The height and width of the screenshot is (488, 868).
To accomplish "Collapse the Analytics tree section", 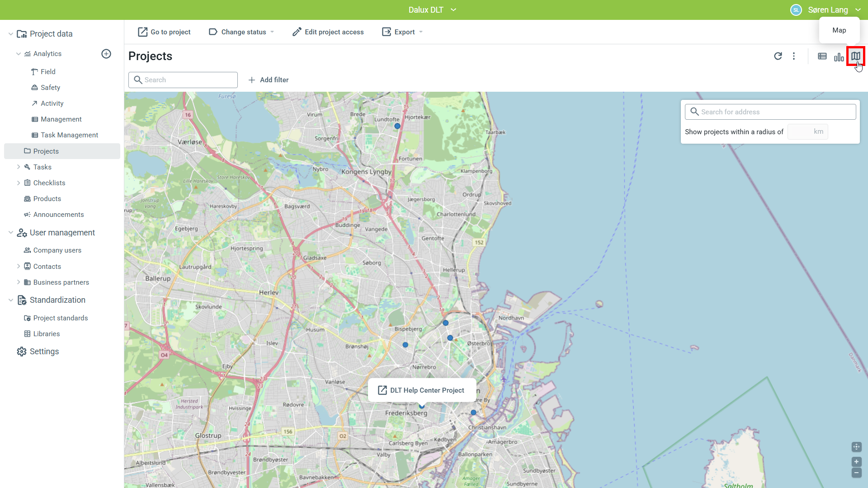I will pyautogui.click(x=19, y=54).
